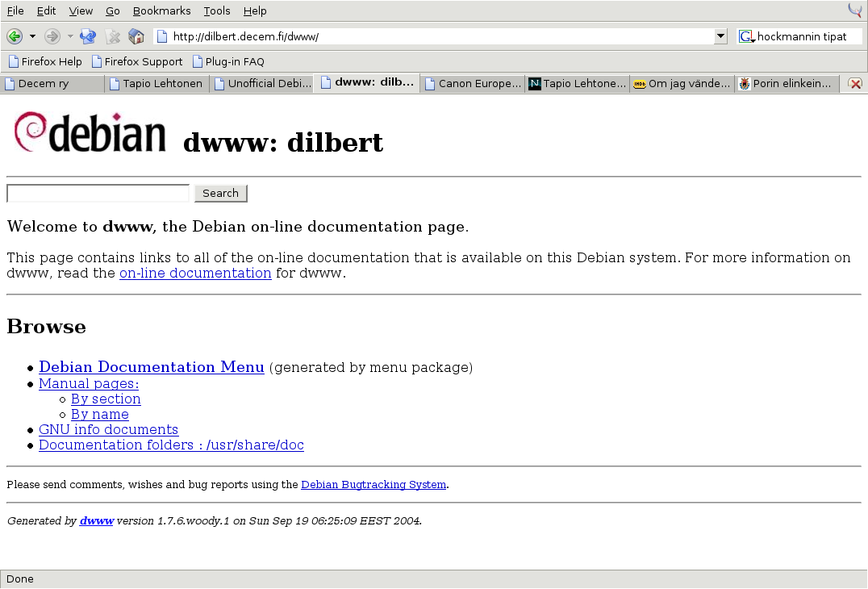
Task: Switch to the Om jag vände... tab
Action: click(x=682, y=84)
